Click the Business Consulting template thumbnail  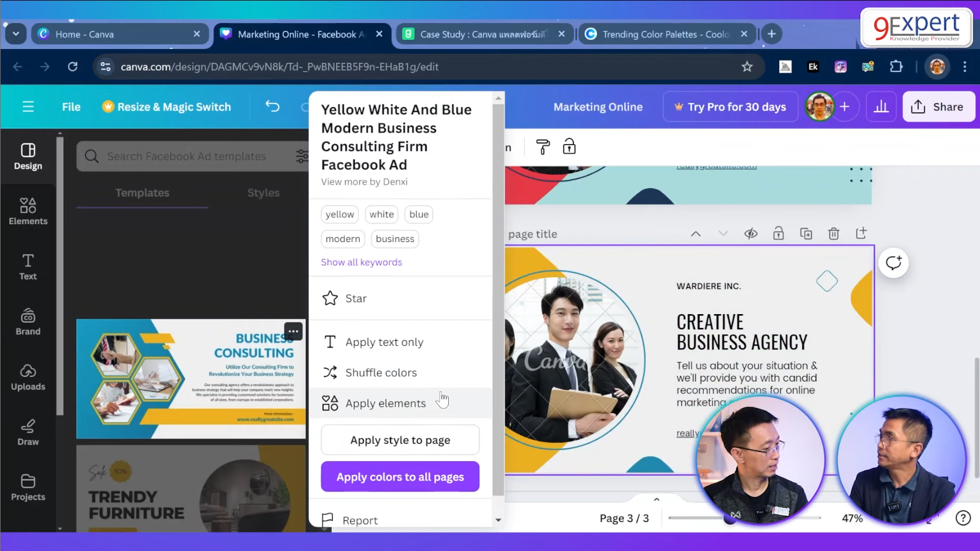[190, 379]
